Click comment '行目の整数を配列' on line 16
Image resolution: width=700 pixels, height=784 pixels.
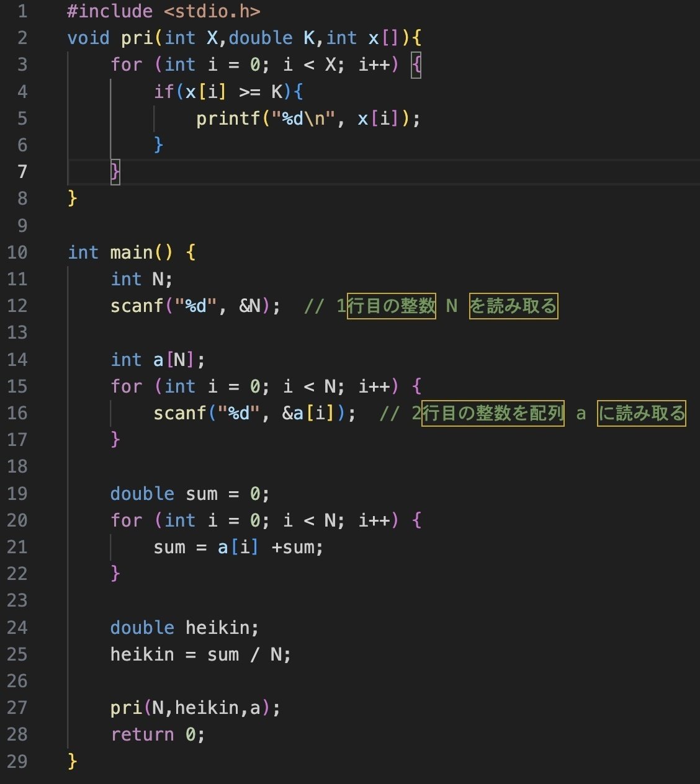click(x=493, y=413)
